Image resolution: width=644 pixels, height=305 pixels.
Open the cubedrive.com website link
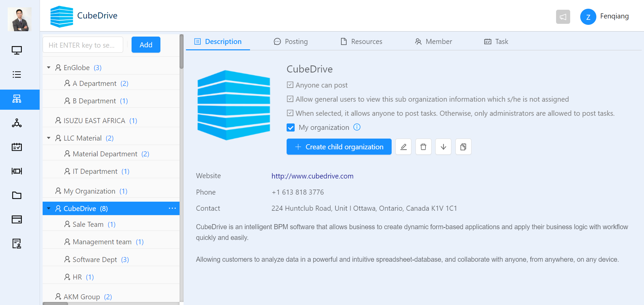312,176
